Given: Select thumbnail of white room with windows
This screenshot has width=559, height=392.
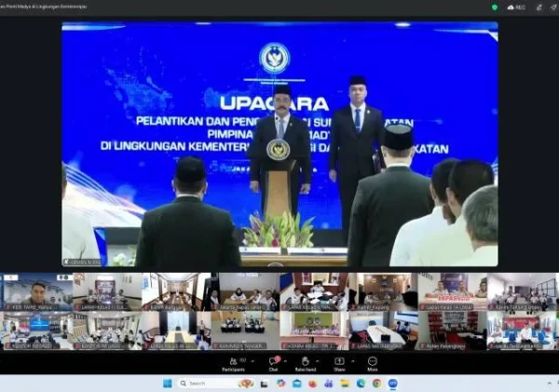Looking at the screenshot, I should click(x=522, y=291).
